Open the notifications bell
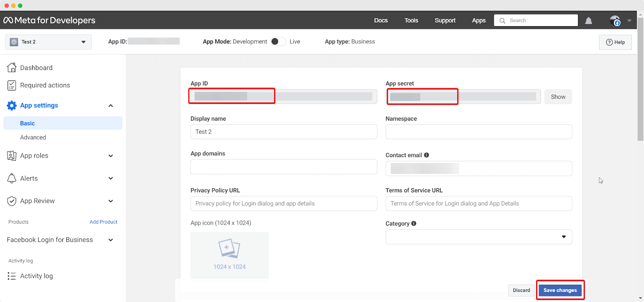644x302 pixels. tap(588, 21)
